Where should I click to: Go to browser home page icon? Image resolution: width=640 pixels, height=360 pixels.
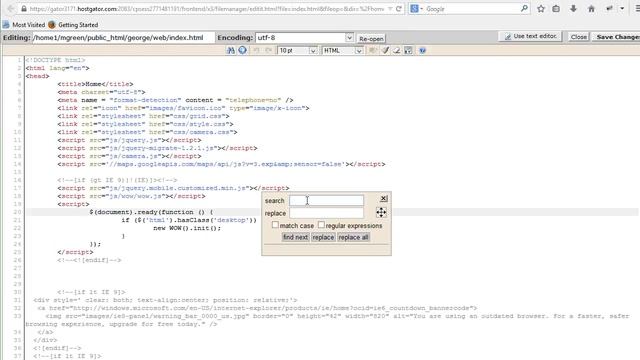click(x=591, y=9)
